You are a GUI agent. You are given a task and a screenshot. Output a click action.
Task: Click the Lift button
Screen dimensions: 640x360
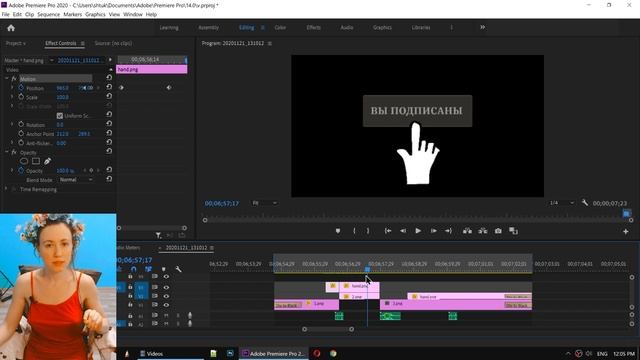coord(467,231)
